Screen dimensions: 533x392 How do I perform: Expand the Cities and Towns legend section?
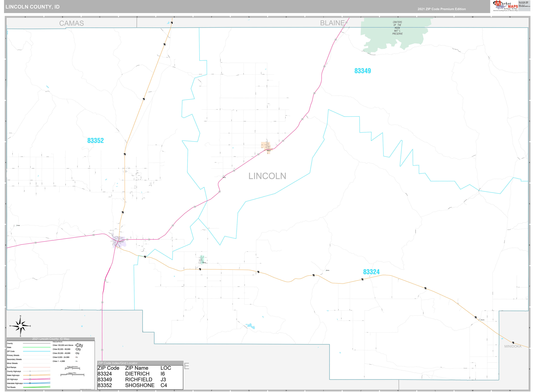pos(58,342)
